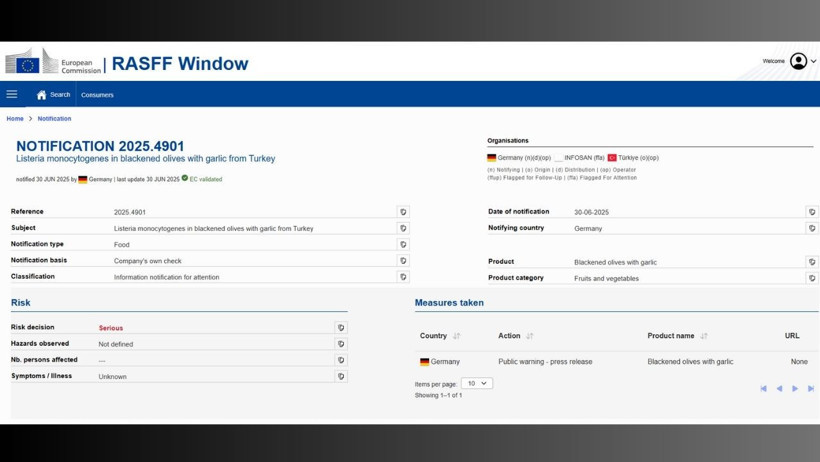The image size is (820, 462).
Task: Go to the next page of measures
Action: (x=795, y=388)
